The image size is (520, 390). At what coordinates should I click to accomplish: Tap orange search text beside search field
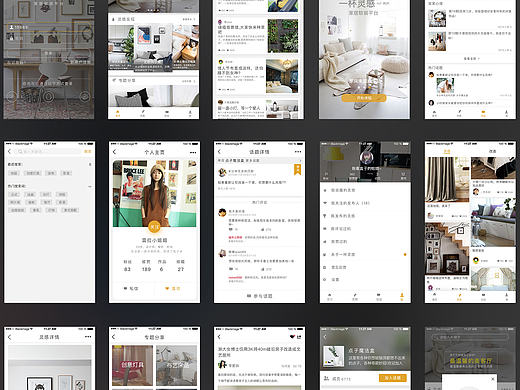(87, 151)
